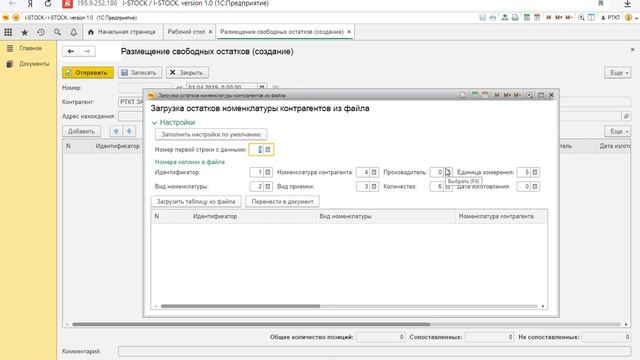Go back with the form's left arrow

[x=71, y=51]
